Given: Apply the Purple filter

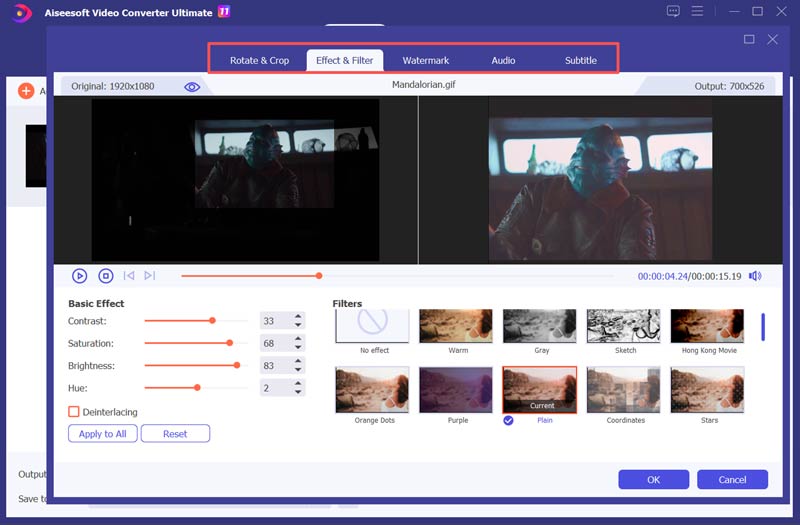Looking at the screenshot, I should (456, 390).
